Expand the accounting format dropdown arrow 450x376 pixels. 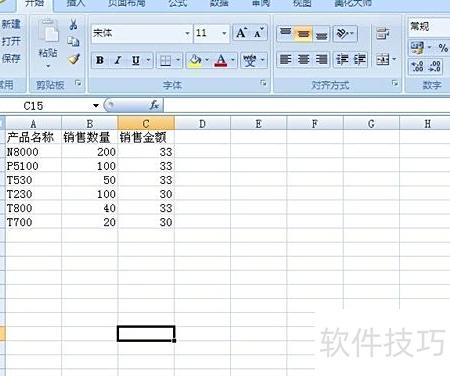click(429, 47)
